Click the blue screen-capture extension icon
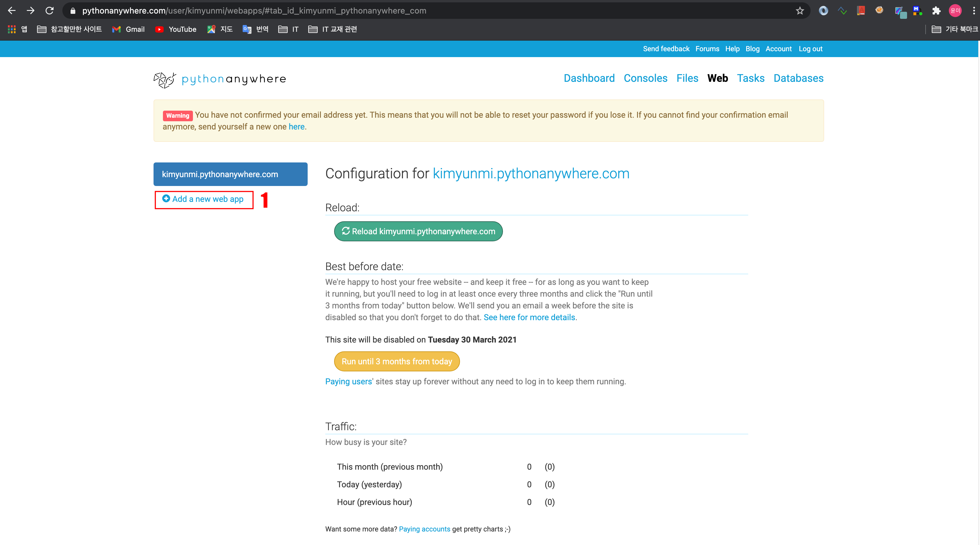 click(901, 11)
